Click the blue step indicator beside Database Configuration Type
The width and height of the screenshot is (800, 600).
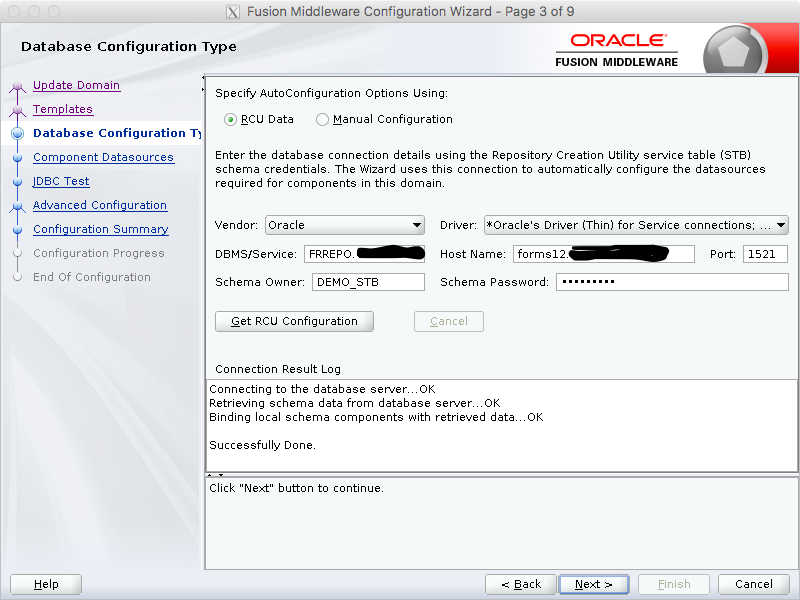tap(16, 133)
